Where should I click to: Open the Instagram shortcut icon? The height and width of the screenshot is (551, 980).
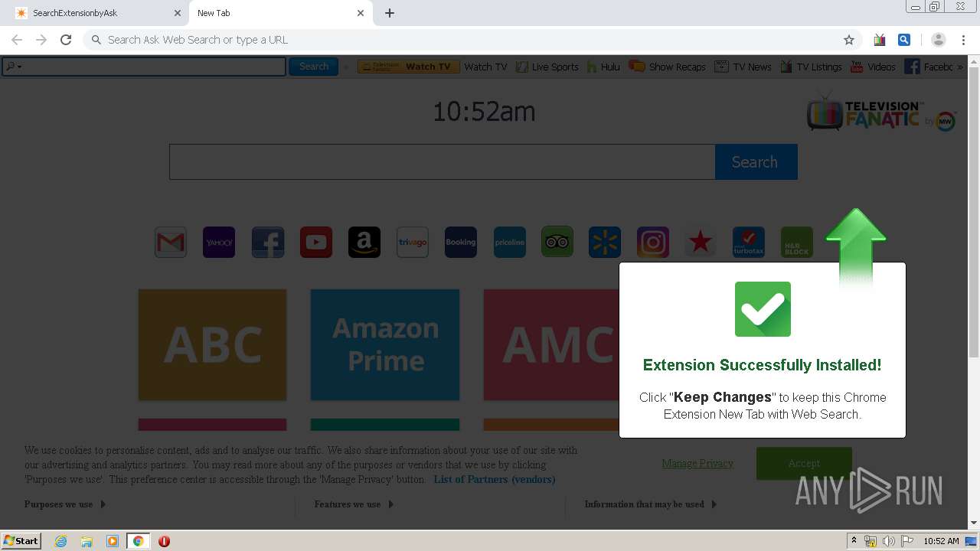point(653,243)
